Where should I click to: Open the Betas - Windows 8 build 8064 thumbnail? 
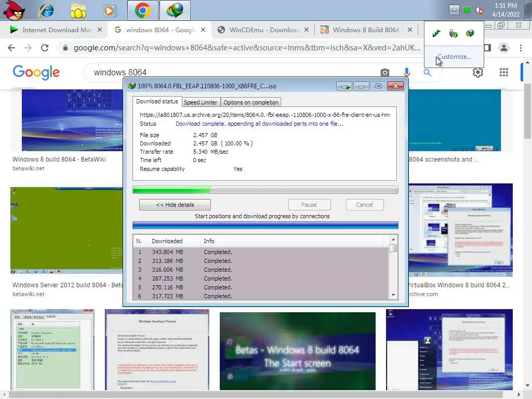coord(298,351)
